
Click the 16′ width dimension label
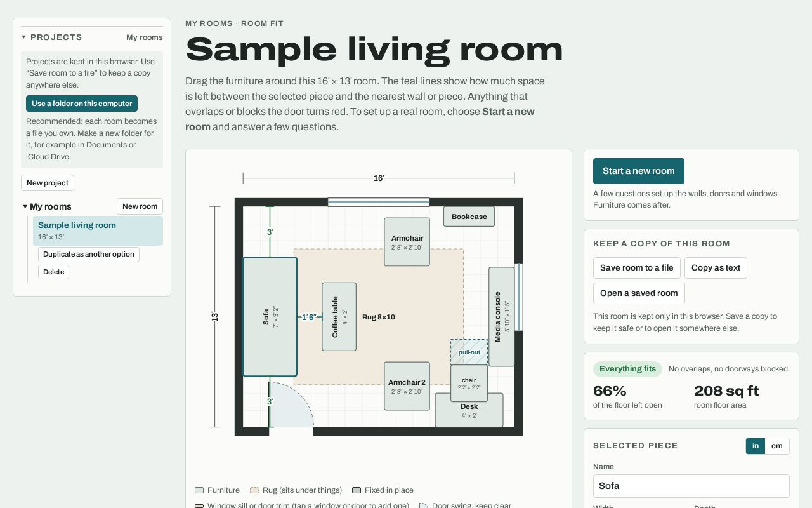[x=379, y=178]
